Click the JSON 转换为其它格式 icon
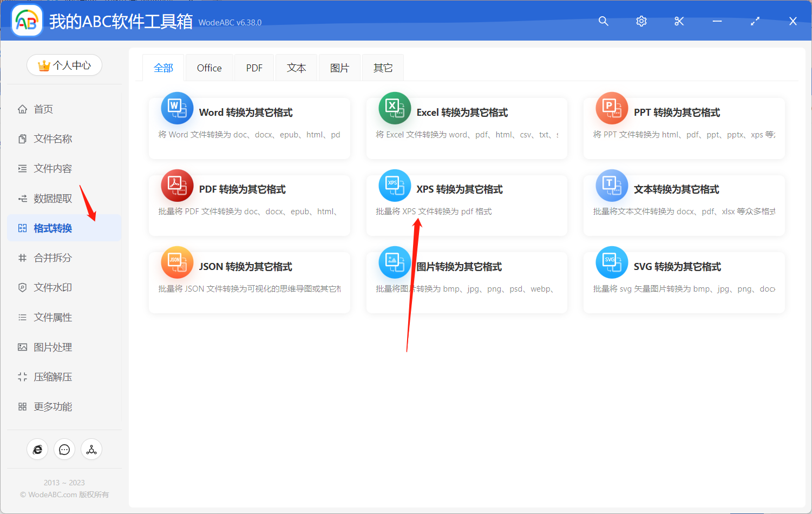Image resolution: width=812 pixels, height=514 pixels. point(177,262)
